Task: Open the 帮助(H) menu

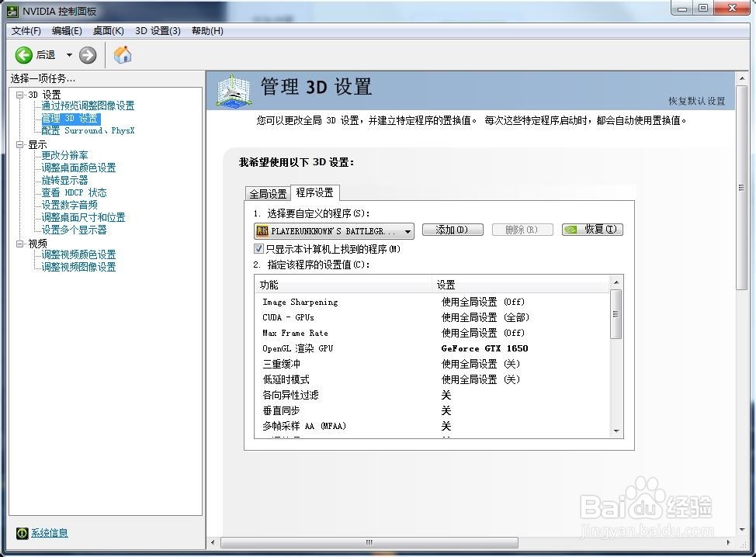Action: tap(207, 31)
